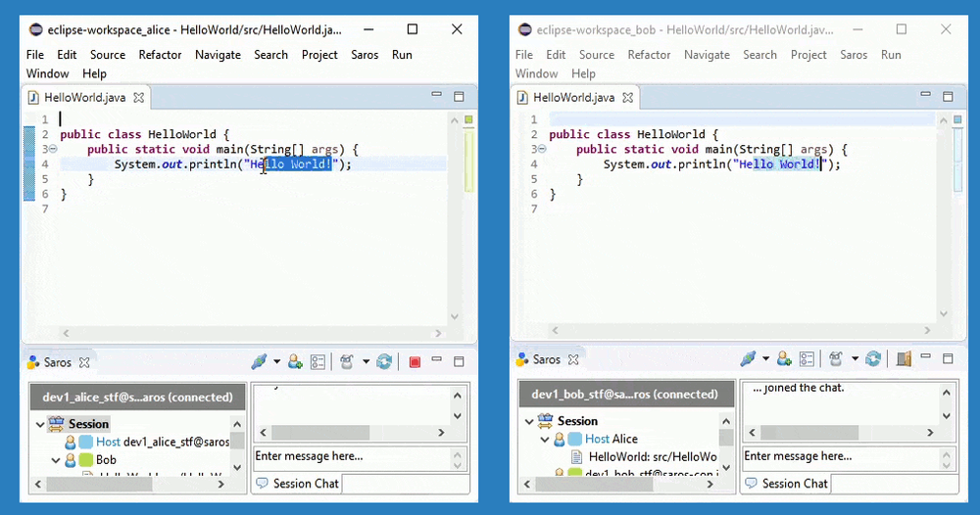Click Alice's session tree horizontal scrollbar thumb
The image size is (980, 515).
(99, 484)
